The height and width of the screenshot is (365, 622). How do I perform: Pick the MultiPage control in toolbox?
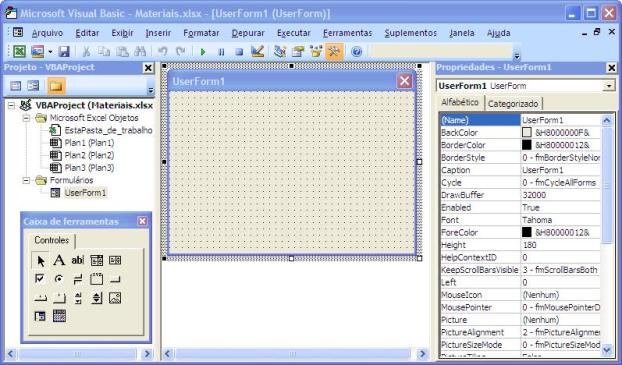pos(59,298)
